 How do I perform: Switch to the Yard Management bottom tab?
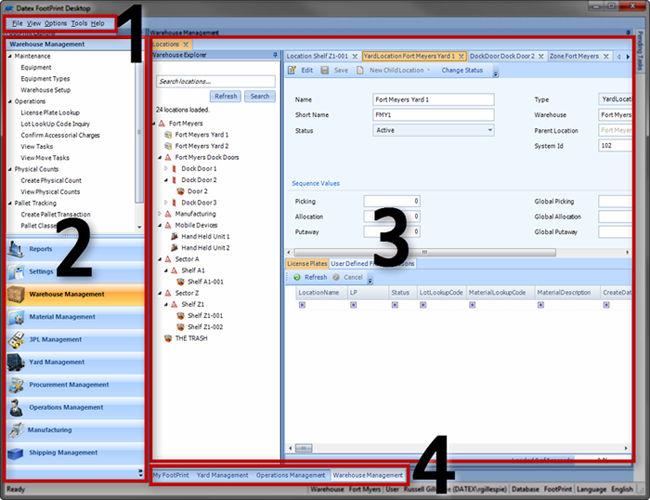(222, 475)
